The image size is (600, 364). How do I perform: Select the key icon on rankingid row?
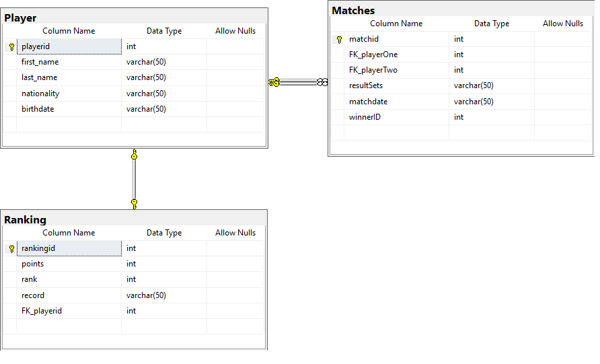tap(11, 249)
